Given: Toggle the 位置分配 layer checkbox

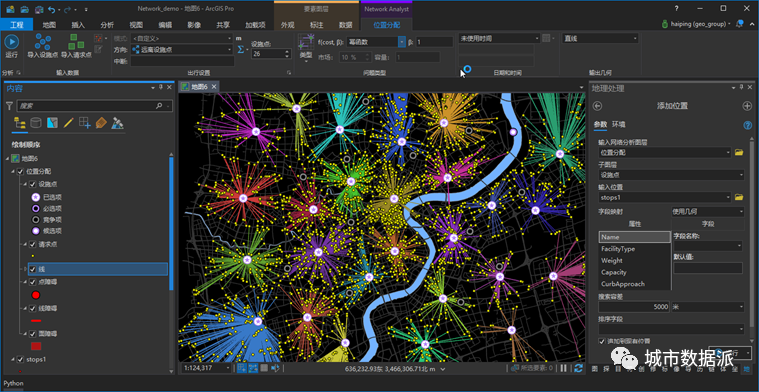Looking at the screenshot, I should tap(20, 171).
